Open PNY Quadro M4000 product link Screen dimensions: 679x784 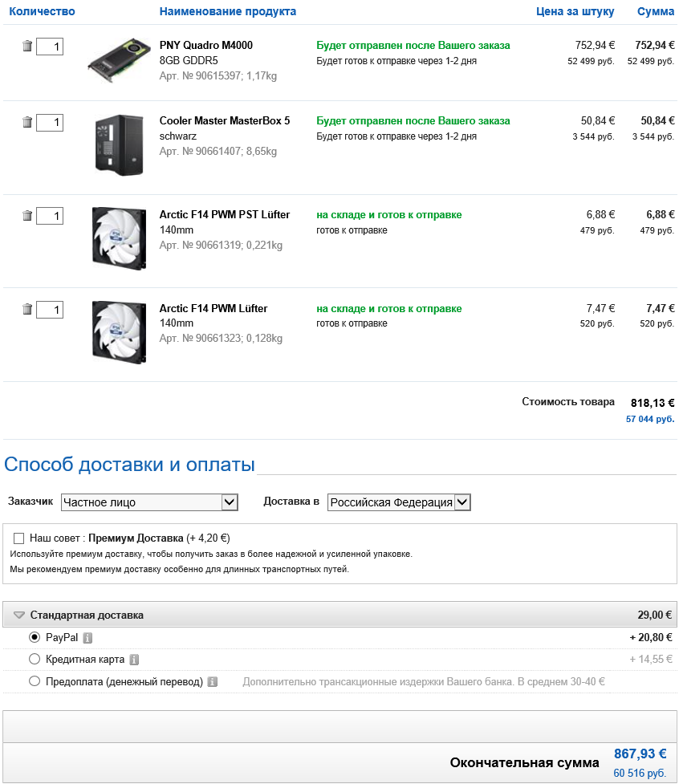coord(205,46)
